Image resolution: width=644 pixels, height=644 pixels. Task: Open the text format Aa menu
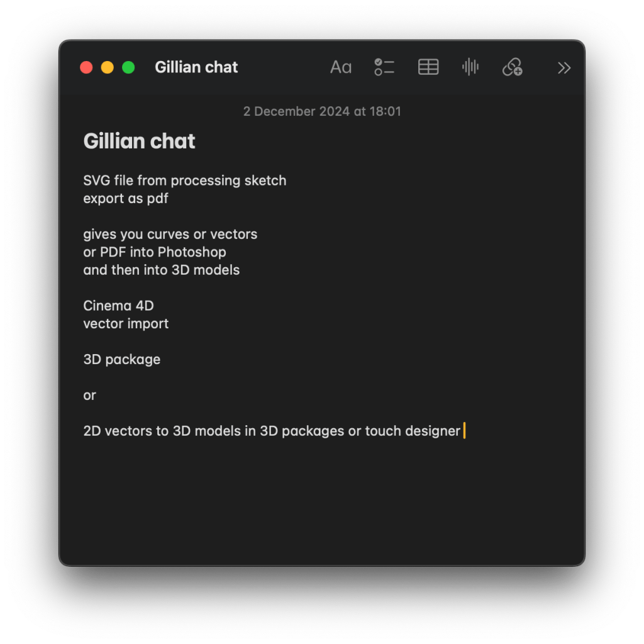(341, 67)
